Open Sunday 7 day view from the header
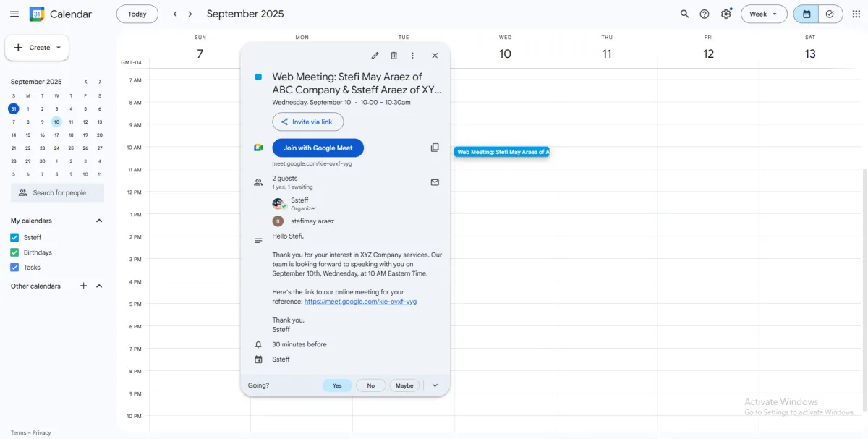868x439 pixels. click(x=200, y=54)
